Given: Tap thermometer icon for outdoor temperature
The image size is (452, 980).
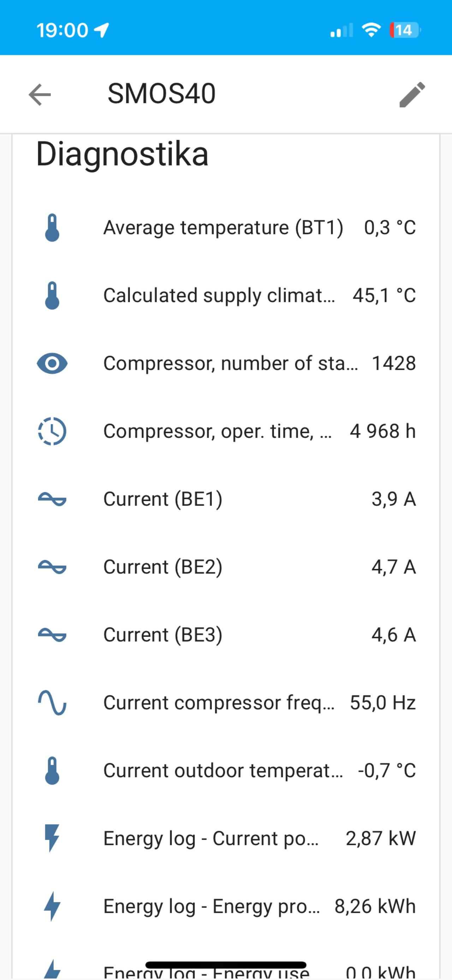Looking at the screenshot, I should pyautogui.click(x=52, y=770).
